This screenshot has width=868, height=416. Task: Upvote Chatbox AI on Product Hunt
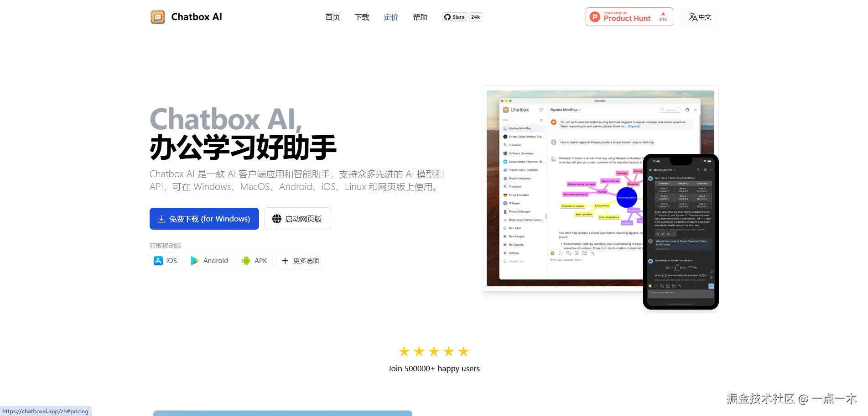coord(663,16)
